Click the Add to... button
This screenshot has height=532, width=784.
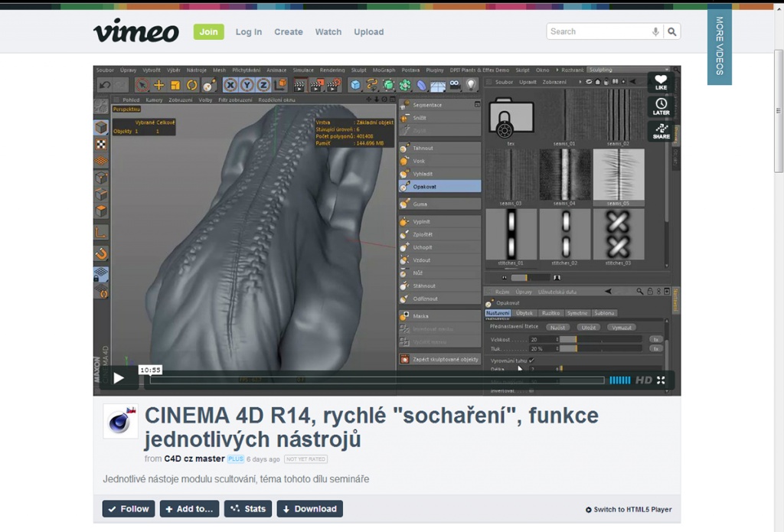coord(190,508)
